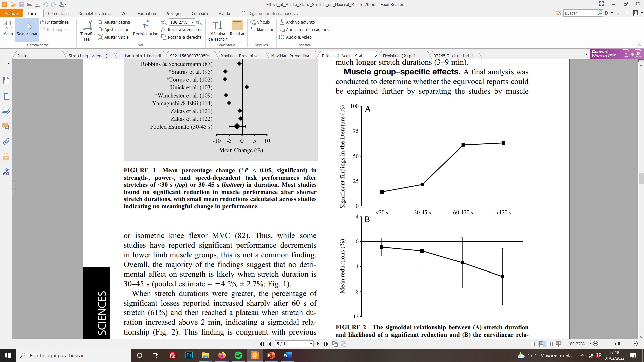The height and width of the screenshot is (362, 644).
Task: Go to first page arrow
Action: (x=262, y=344)
